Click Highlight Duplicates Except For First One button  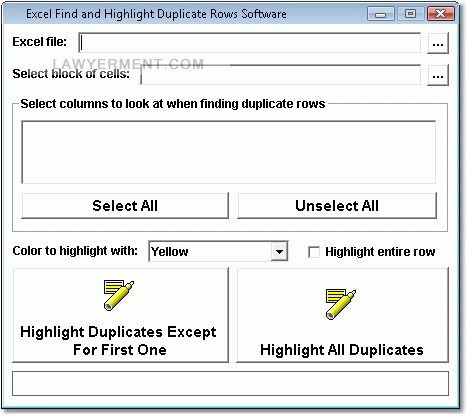121,315
